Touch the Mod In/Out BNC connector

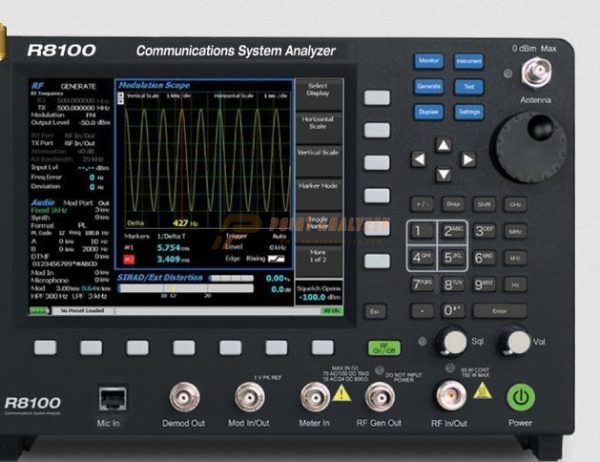[x=249, y=397]
